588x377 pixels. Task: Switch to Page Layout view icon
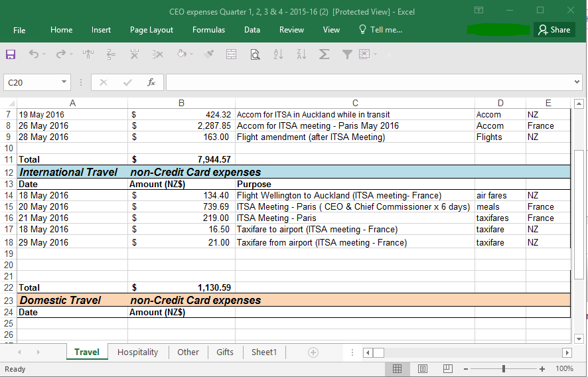423,369
